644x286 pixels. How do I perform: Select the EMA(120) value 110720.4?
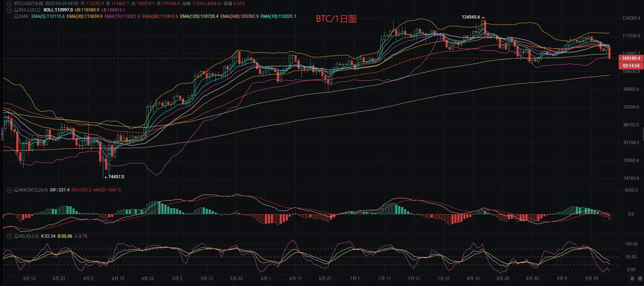199,16
